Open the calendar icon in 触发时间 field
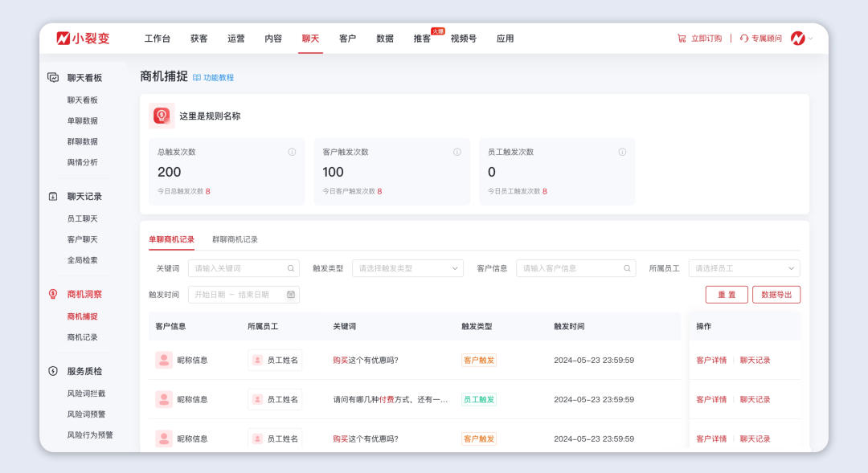Screen dimensions: 868x473 coord(290,294)
